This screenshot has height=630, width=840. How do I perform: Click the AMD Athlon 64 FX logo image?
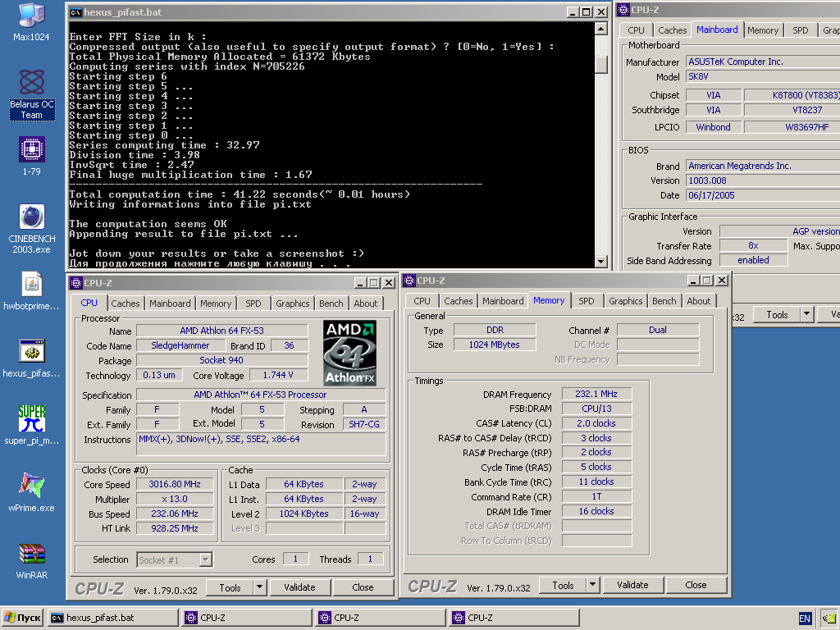tap(350, 353)
